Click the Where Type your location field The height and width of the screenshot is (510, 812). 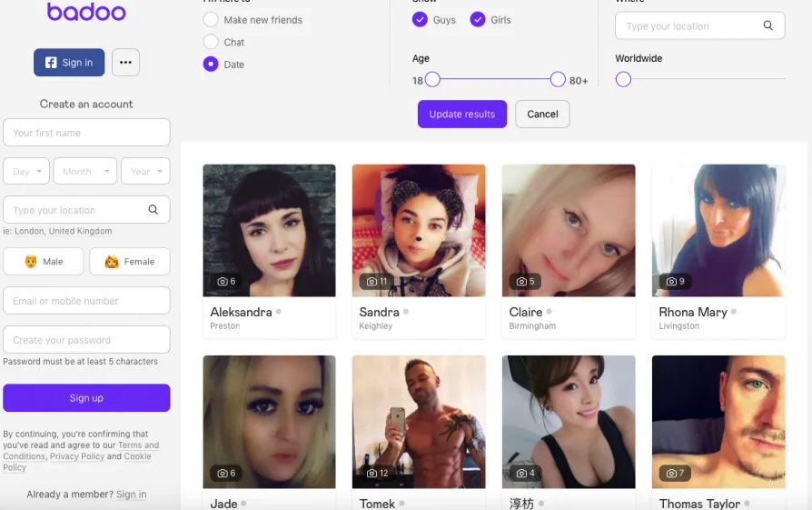click(x=699, y=25)
